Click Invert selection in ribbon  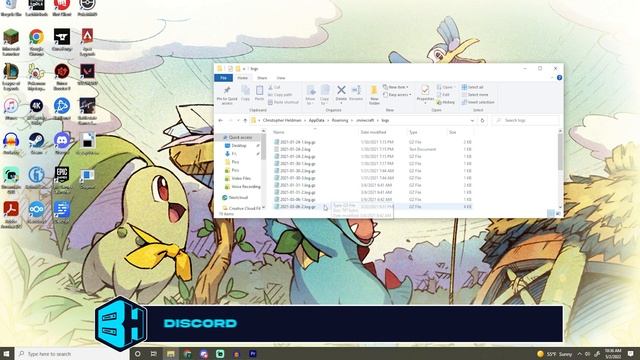[478, 102]
